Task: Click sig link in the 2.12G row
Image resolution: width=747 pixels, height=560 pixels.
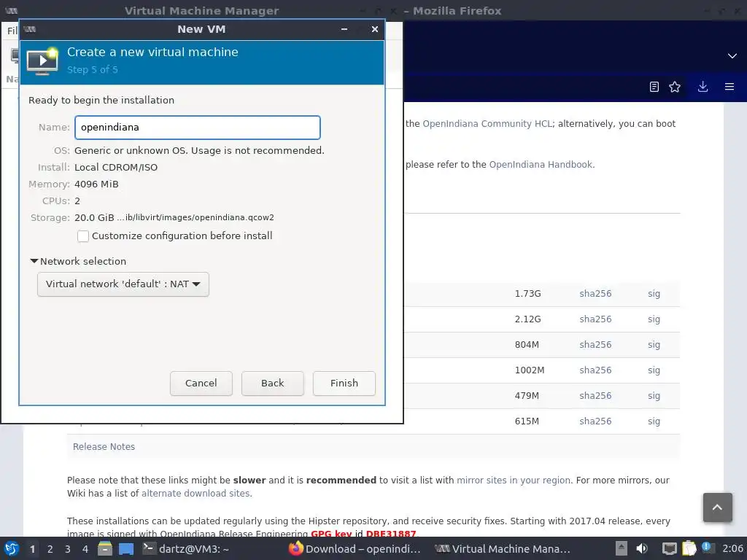Action: tap(654, 319)
